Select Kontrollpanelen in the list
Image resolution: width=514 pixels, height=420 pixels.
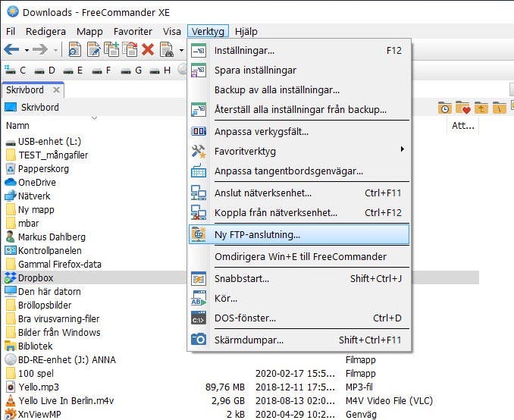tap(43, 250)
